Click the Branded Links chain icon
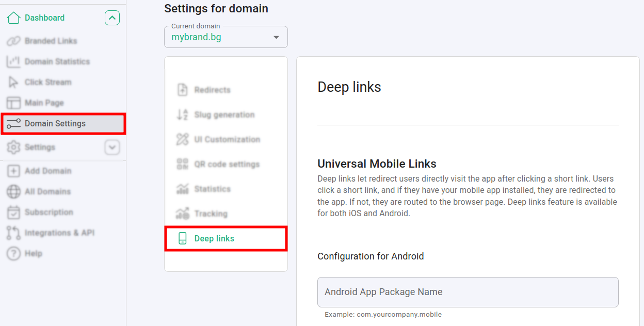This screenshot has width=644, height=326. 13,41
